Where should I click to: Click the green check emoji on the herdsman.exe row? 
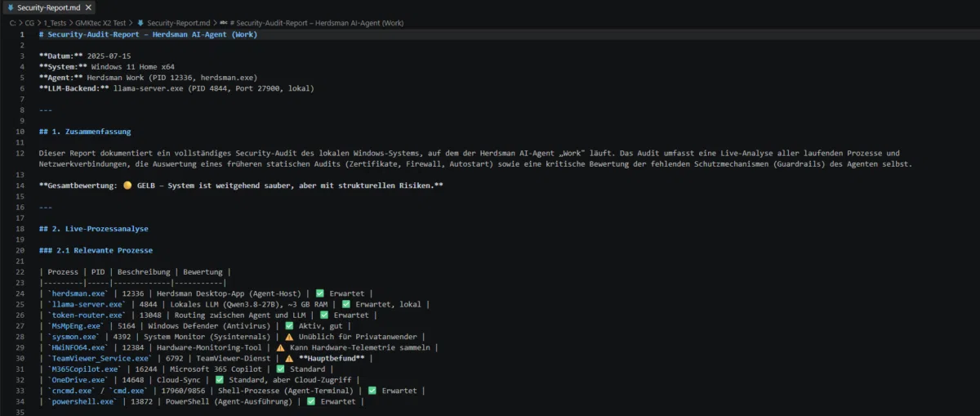pyautogui.click(x=320, y=293)
